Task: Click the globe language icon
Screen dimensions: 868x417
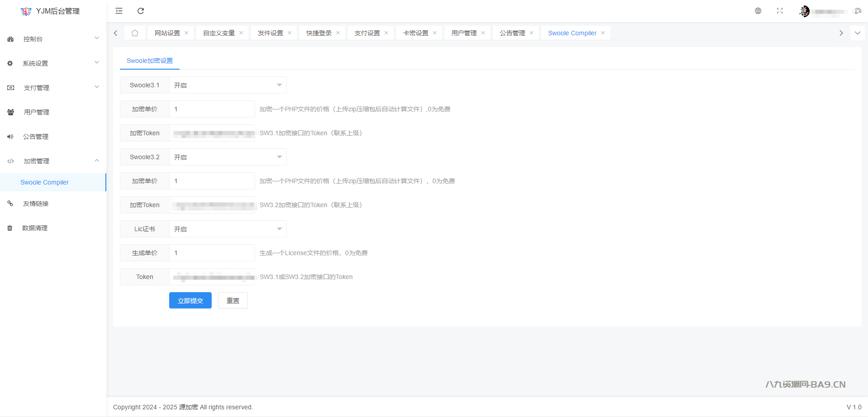Action: (758, 11)
